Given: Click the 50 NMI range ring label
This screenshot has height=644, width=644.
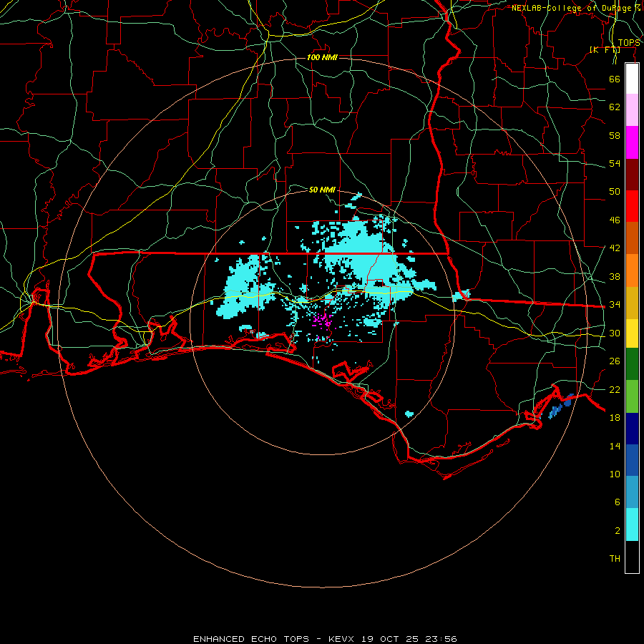Looking at the screenshot, I should click(322, 190).
